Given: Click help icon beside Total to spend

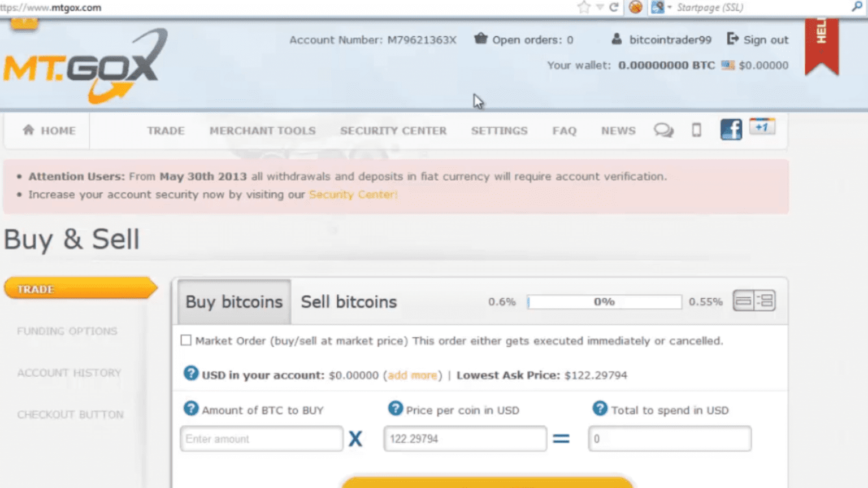Looking at the screenshot, I should tap(600, 408).
